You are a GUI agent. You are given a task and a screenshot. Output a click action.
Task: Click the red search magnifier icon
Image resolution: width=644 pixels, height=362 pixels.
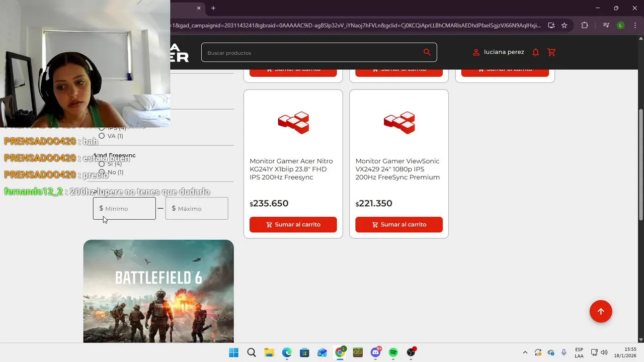coord(427,52)
